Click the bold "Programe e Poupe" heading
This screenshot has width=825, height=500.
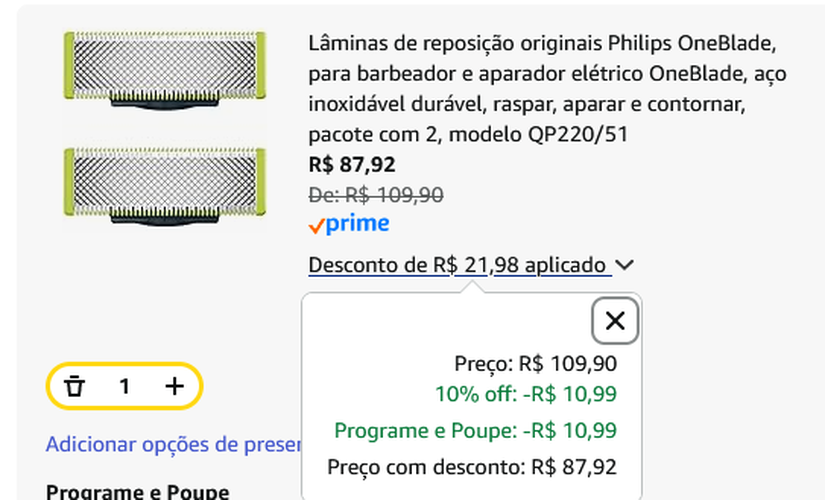click(x=137, y=491)
